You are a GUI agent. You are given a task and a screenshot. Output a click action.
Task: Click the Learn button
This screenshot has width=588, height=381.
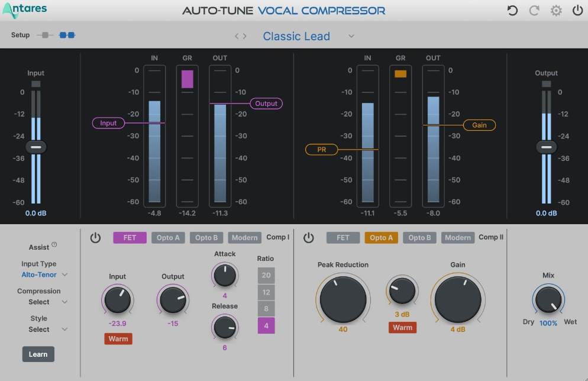click(x=38, y=354)
